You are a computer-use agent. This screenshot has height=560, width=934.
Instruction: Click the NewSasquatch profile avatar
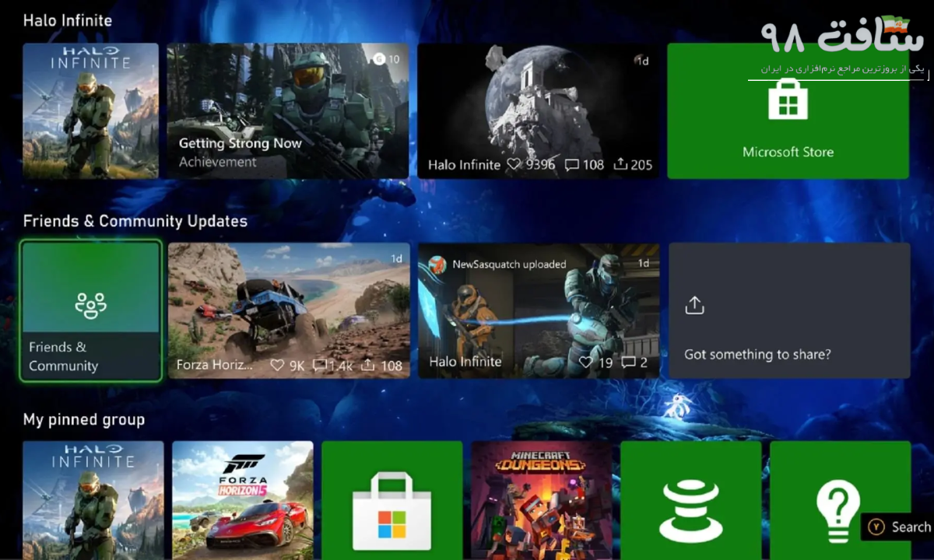[x=436, y=264]
